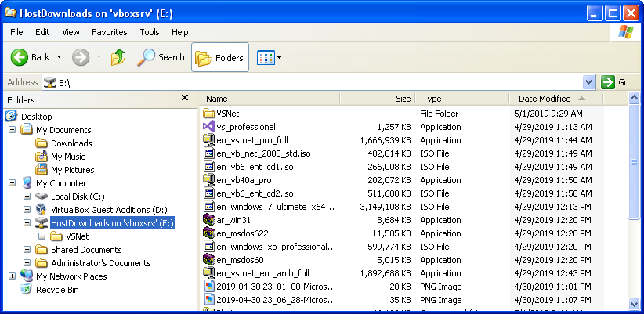Click My Network Places icon

[27, 276]
